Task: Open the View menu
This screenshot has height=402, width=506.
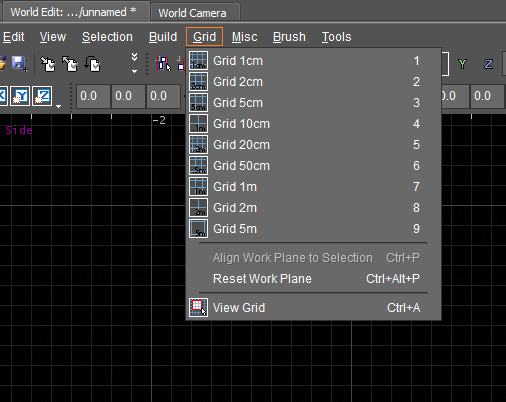Action: 53,37
